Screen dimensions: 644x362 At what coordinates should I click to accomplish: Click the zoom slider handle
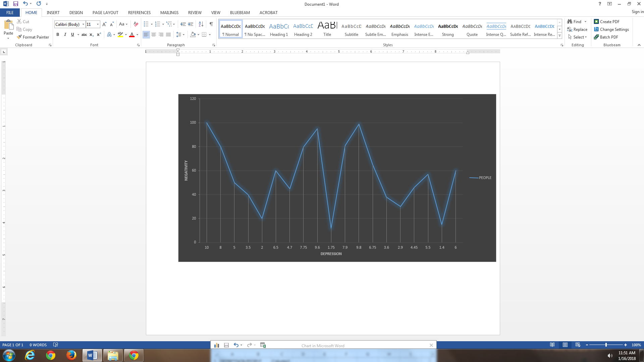coord(606,345)
